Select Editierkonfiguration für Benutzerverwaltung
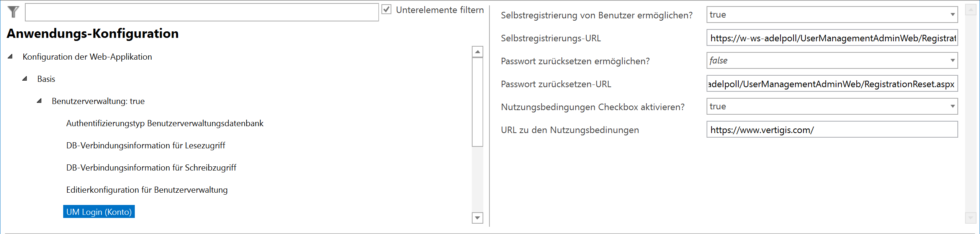980x234 pixels. (x=147, y=190)
